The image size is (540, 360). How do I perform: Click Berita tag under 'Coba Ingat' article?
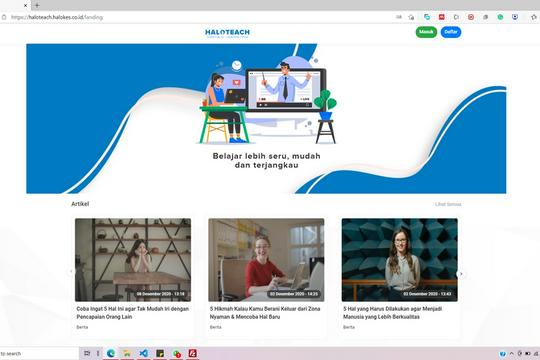[x=82, y=327]
